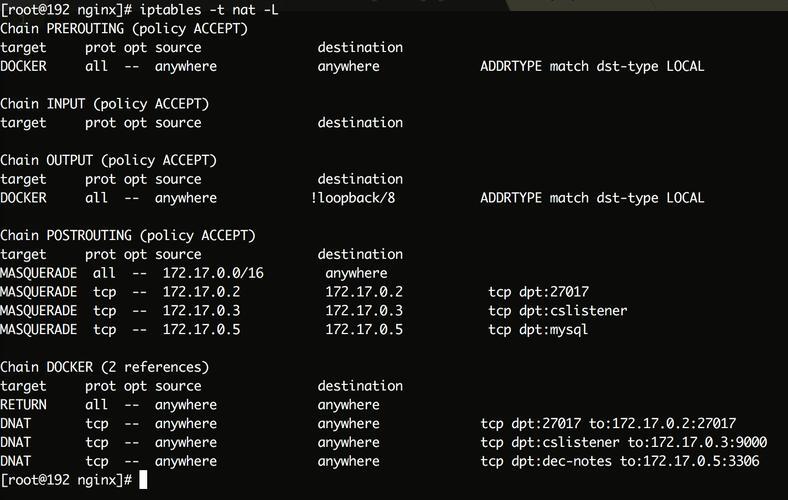This screenshot has height=500, width=788.
Task: Click the terminal cursor block at prompt
Action: tap(143, 479)
